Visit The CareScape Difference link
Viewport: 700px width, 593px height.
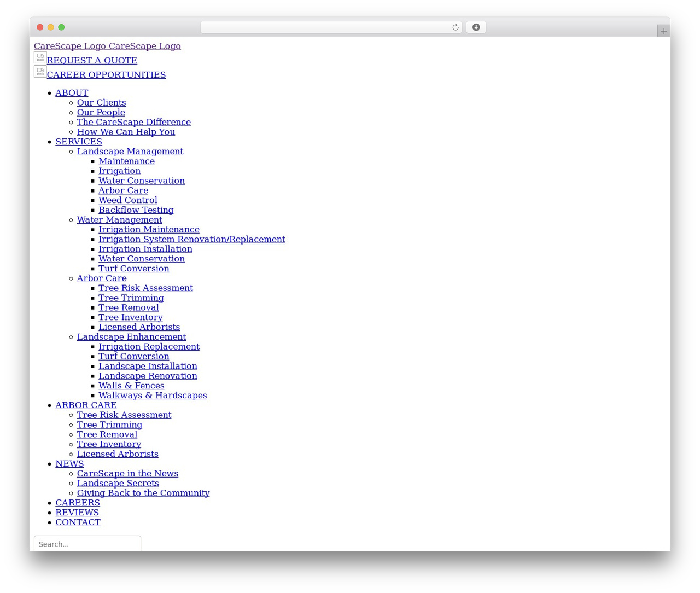(134, 122)
